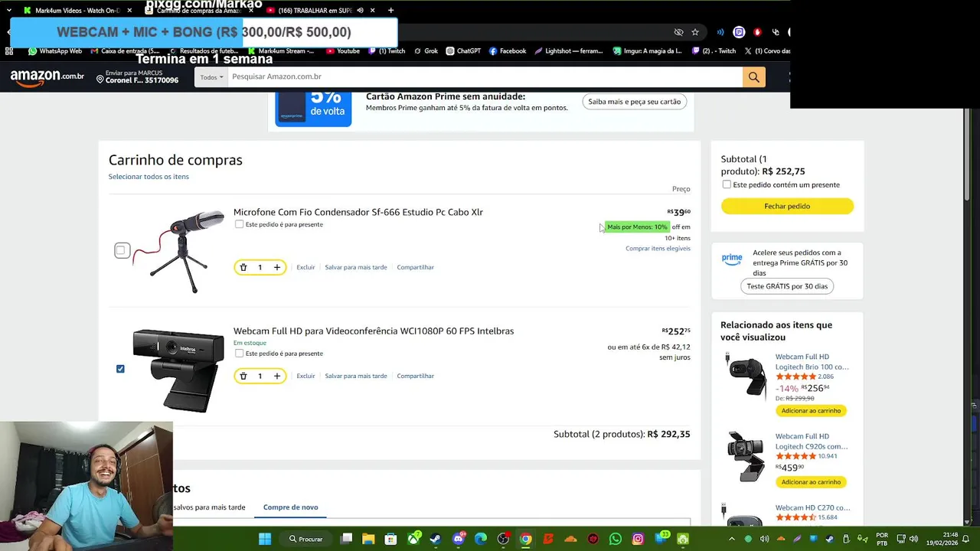980x551 pixels.
Task: Open Microsoft Edge from the taskbar
Action: 481,539
